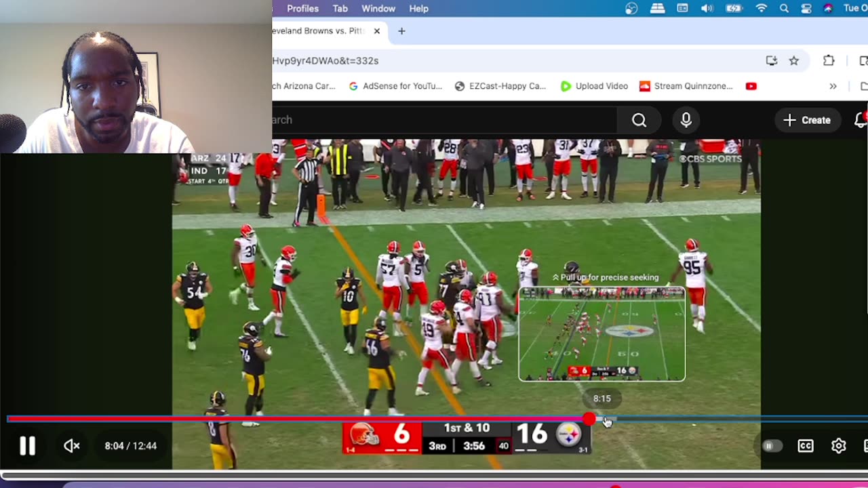Start voice search with the microphone icon
This screenshot has height=488, width=868.
point(686,120)
